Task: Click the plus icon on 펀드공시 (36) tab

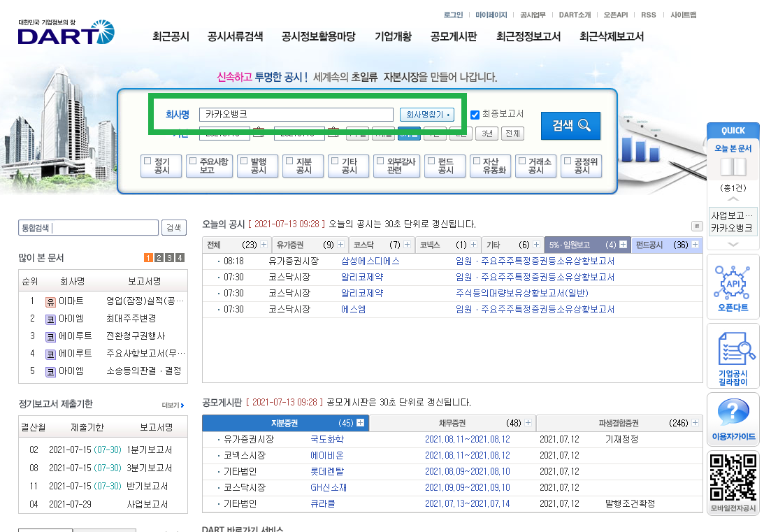Action: pos(696,245)
